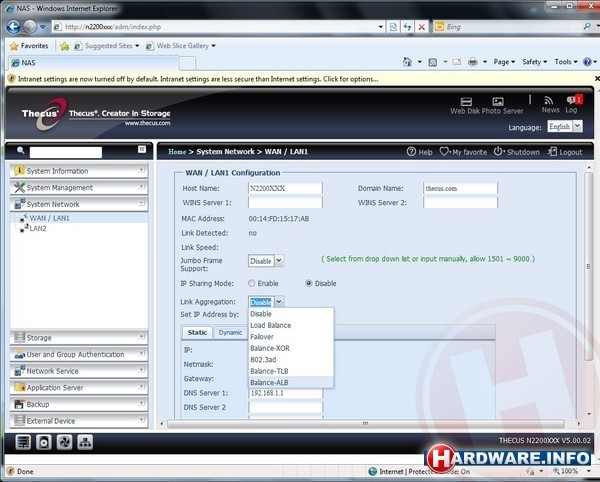The image size is (600, 482).
Task: Click the News RSS feed icon
Action: click(x=549, y=100)
